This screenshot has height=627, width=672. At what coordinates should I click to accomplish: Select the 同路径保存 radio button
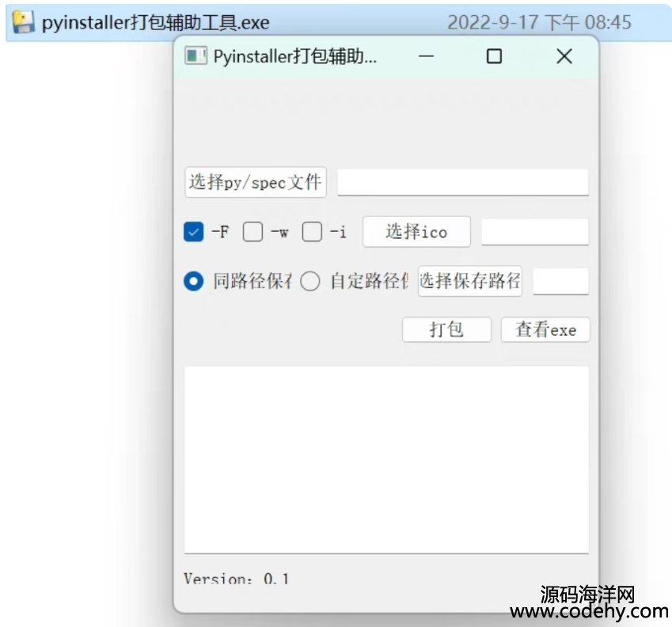(193, 282)
